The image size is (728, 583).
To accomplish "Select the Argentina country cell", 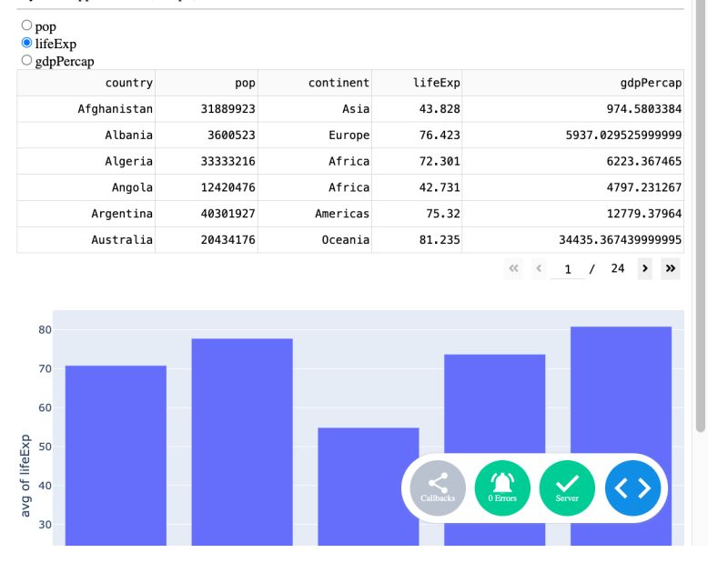I will click(86, 214).
